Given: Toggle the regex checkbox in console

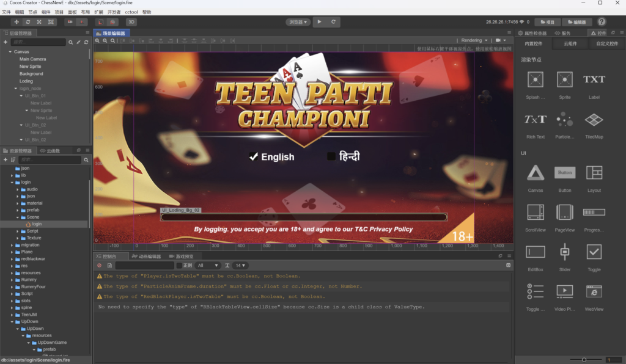Looking at the screenshot, I should point(179,266).
